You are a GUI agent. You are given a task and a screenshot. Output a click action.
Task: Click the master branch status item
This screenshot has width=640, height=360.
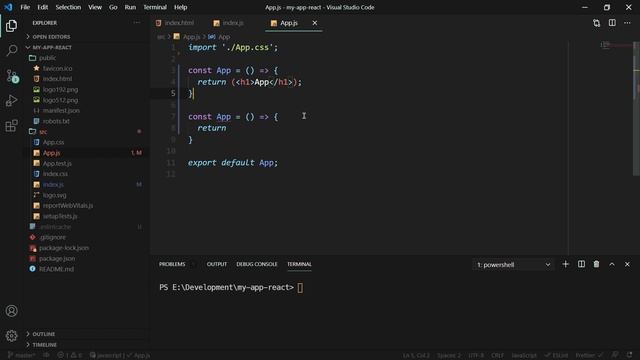(21, 356)
